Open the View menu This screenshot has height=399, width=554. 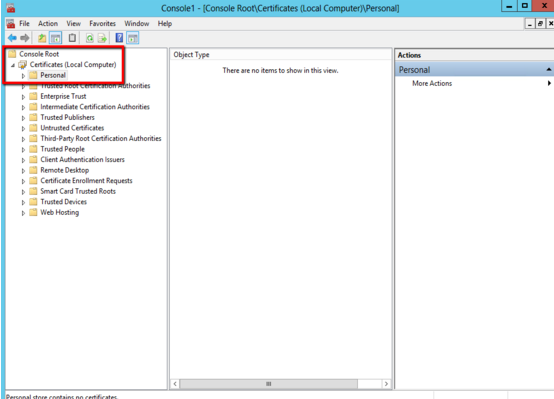73,24
